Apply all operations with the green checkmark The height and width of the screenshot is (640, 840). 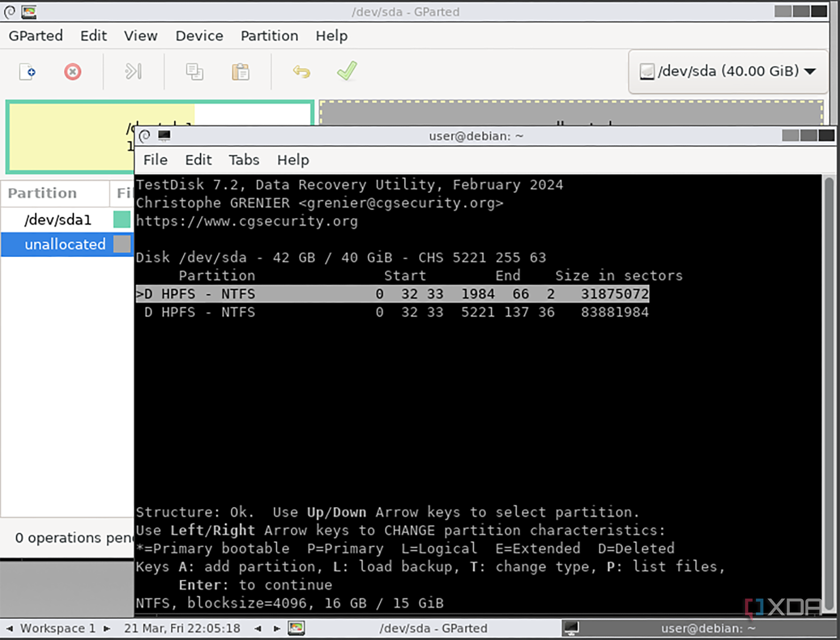(x=347, y=71)
